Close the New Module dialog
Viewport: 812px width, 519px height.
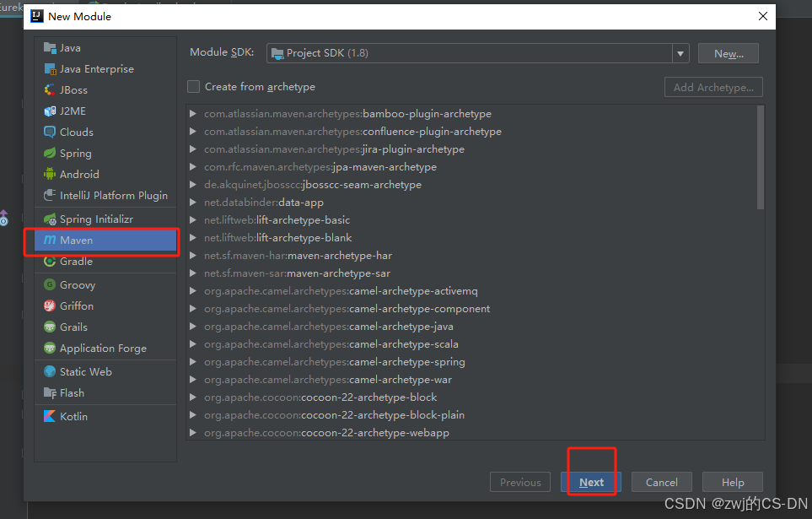click(x=763, y=16)
